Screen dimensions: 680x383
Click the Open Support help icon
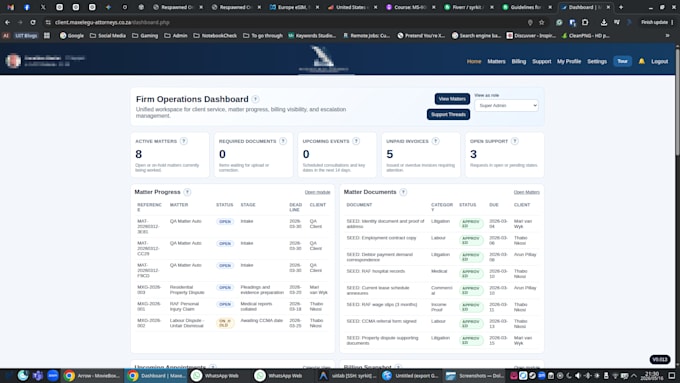pyautogui.click(x=515, y=141)
